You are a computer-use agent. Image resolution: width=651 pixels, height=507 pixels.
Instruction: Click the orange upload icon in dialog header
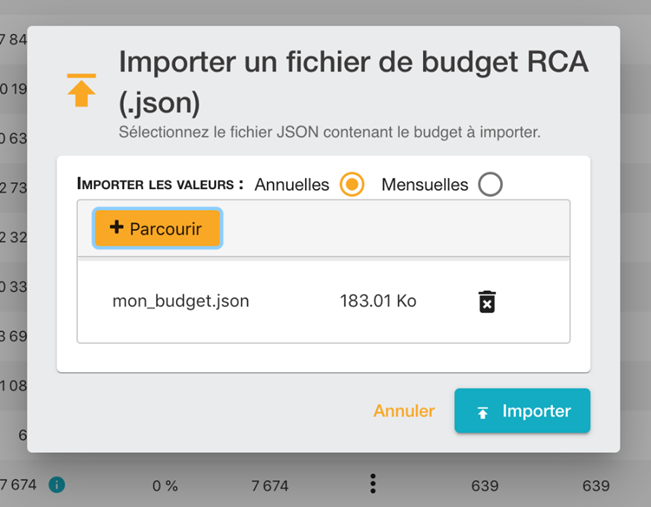[x=82, y=91]
